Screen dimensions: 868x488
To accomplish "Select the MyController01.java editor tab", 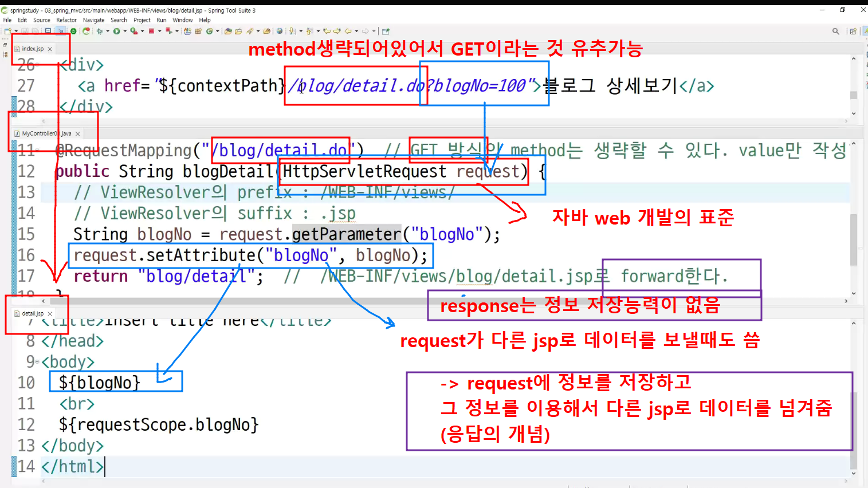I will click(x=46, y=133).
